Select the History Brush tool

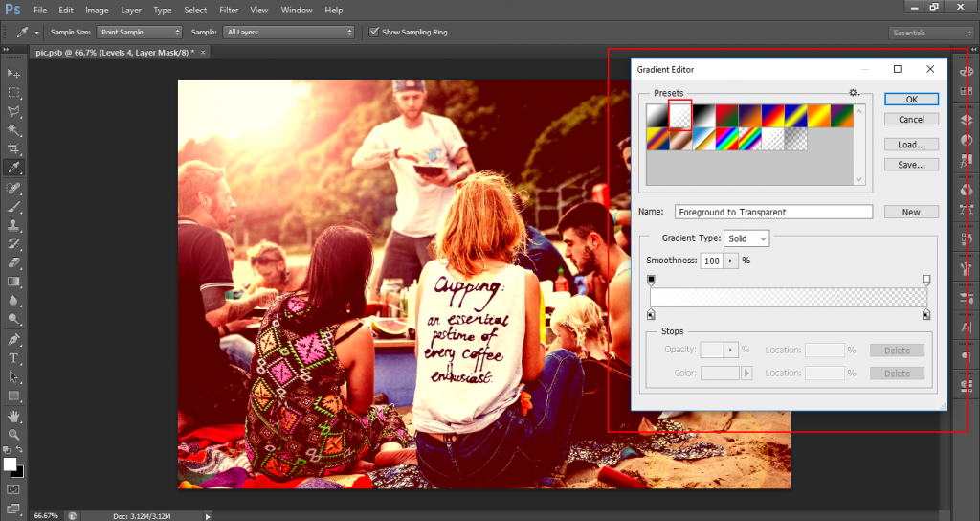tap(13, 244)
